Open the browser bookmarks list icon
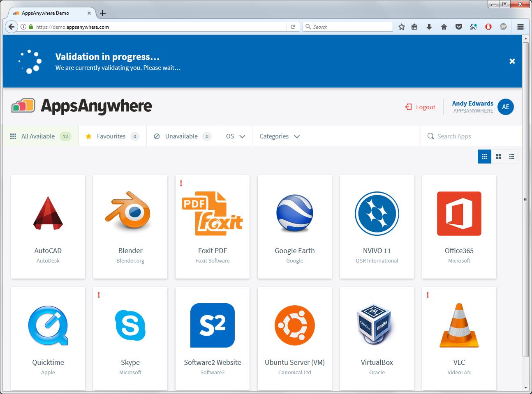 coord(414,27)
